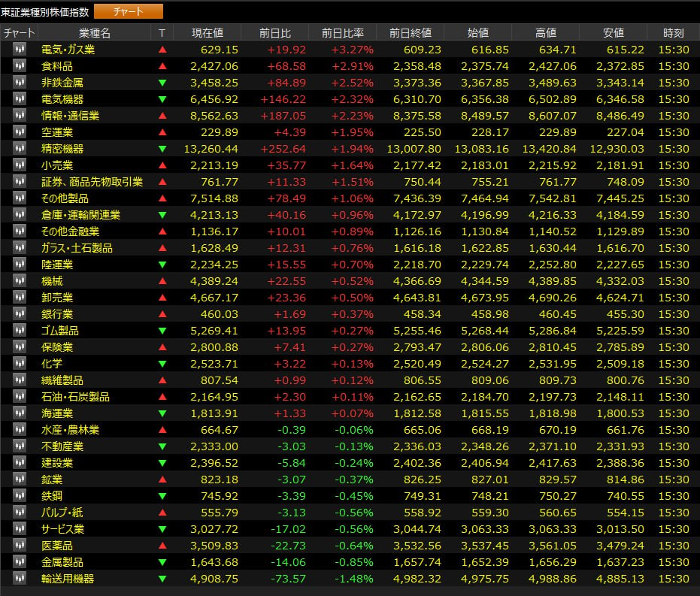Select the chart icon for 銀行業
Viewport: 700px width, 596px height.
(x=19, y=314)
